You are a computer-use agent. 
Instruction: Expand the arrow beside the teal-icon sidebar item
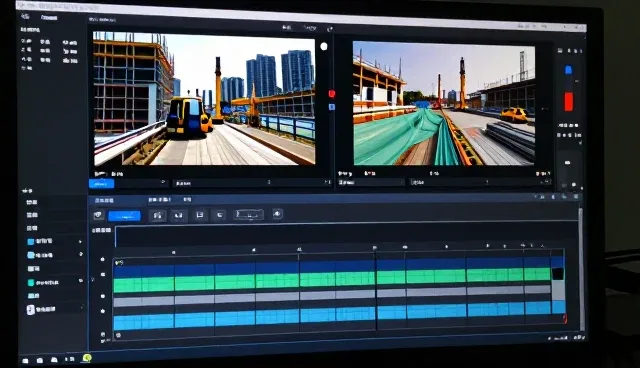(x=81, y=281)
